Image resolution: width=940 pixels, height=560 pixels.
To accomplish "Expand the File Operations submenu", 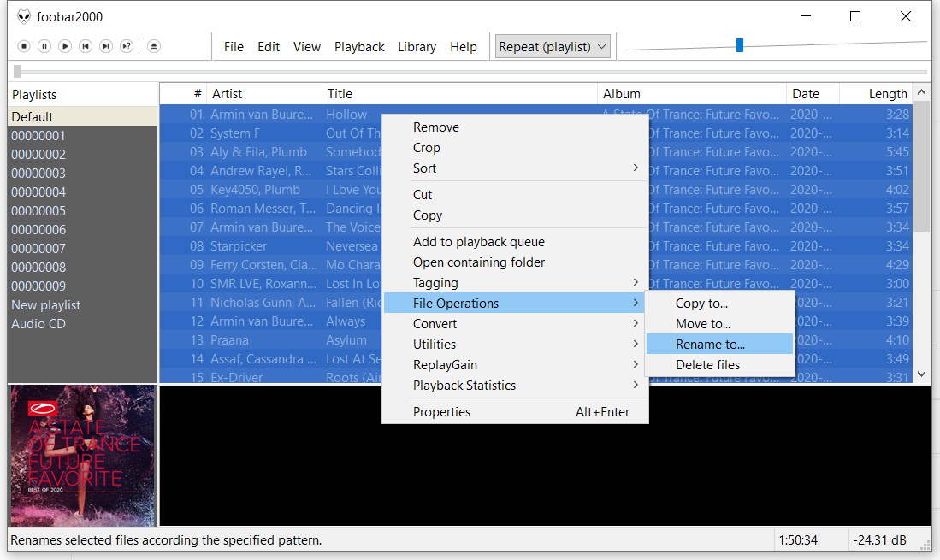I will [515, 303].
